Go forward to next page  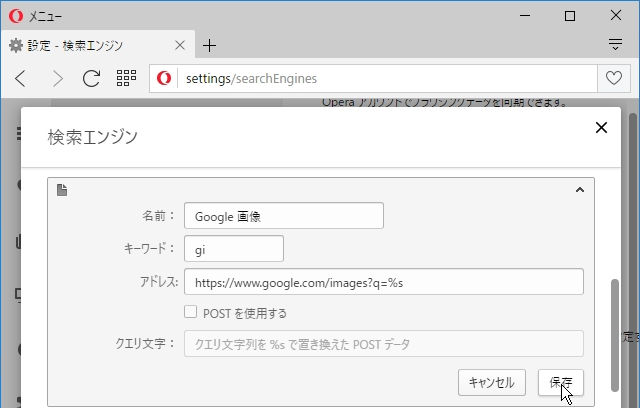58,78
